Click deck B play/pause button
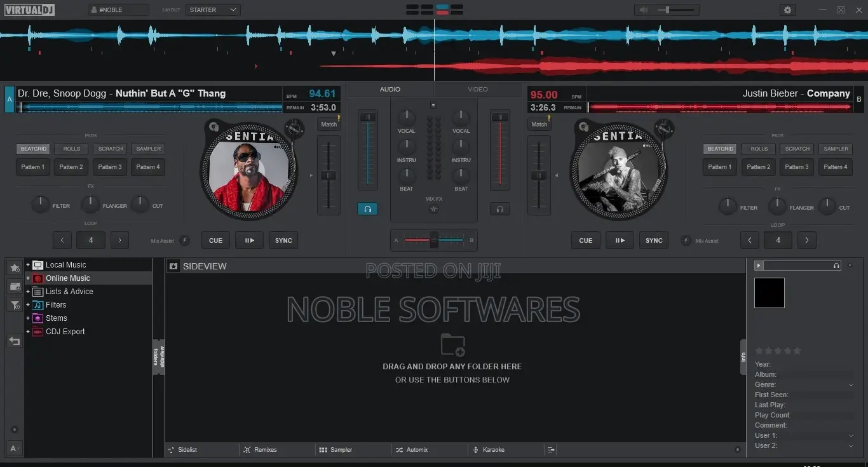This screenshot has height=467, width=868. pyautogui.click(x=620, y=240)
